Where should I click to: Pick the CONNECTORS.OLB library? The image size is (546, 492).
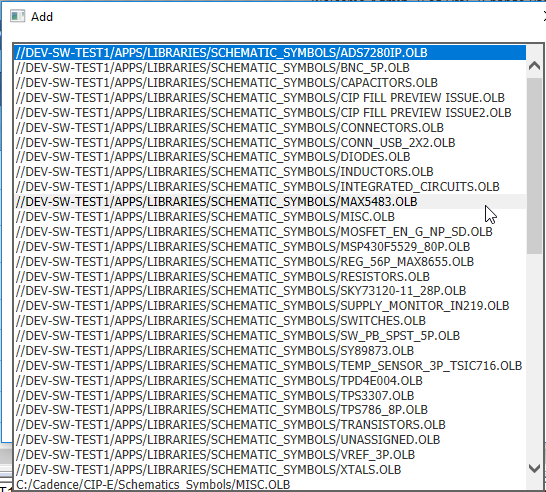[270, 127]
